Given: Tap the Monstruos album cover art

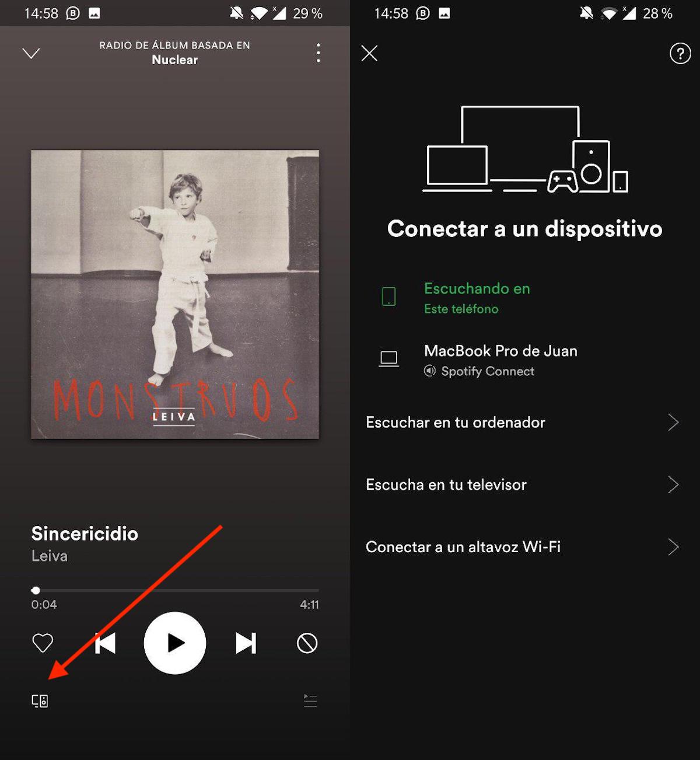Looking at the screenshot, I should click(175, 294).
